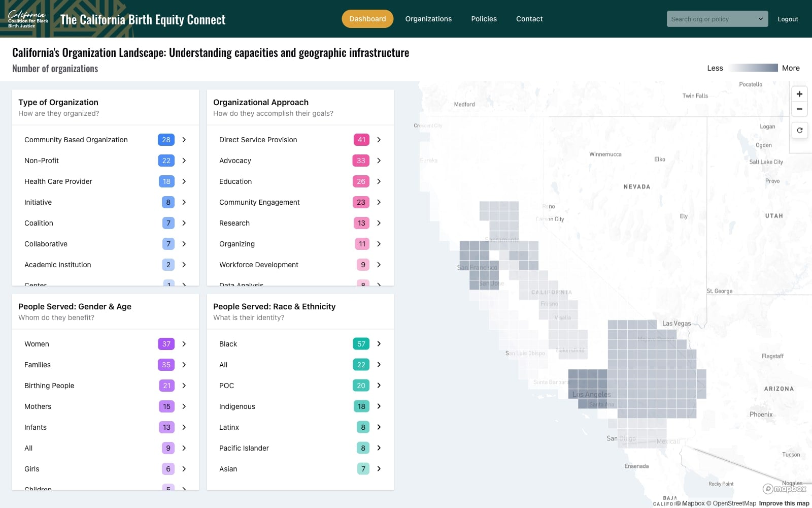Open the Organizing row arrow

point(379,244)
